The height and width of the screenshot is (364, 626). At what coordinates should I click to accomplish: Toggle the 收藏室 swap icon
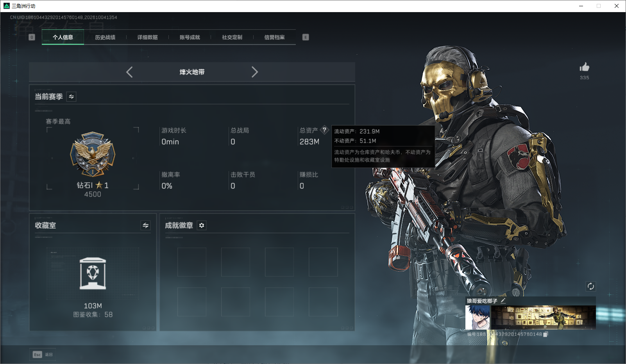pyautogui.click(x=145, y=225)
